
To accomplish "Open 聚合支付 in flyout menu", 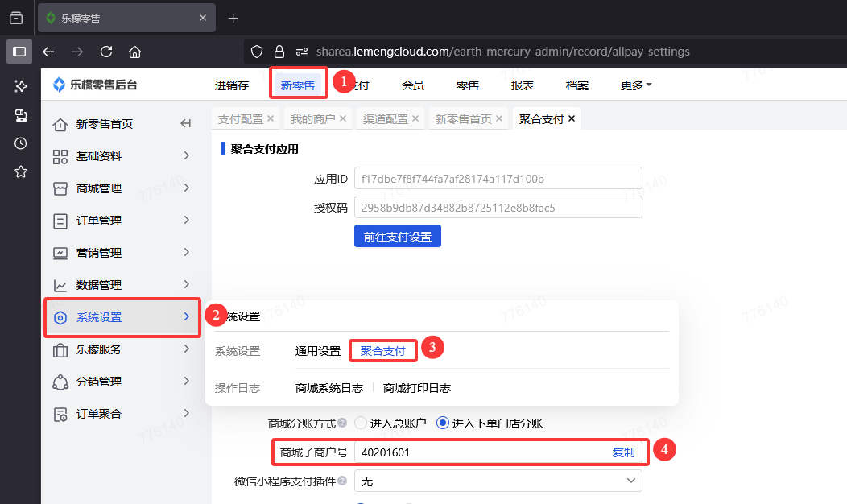I will 382,351.
